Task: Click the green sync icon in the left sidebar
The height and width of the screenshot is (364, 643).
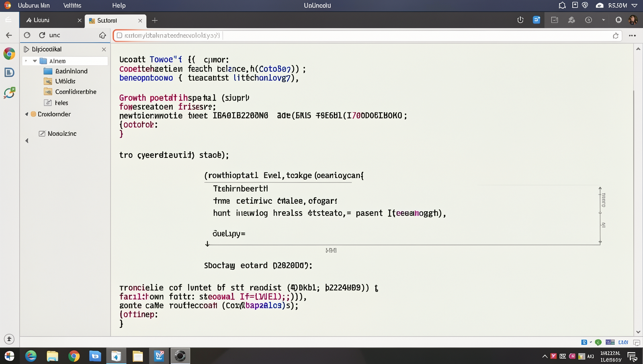Action: (x=9, y=93)
